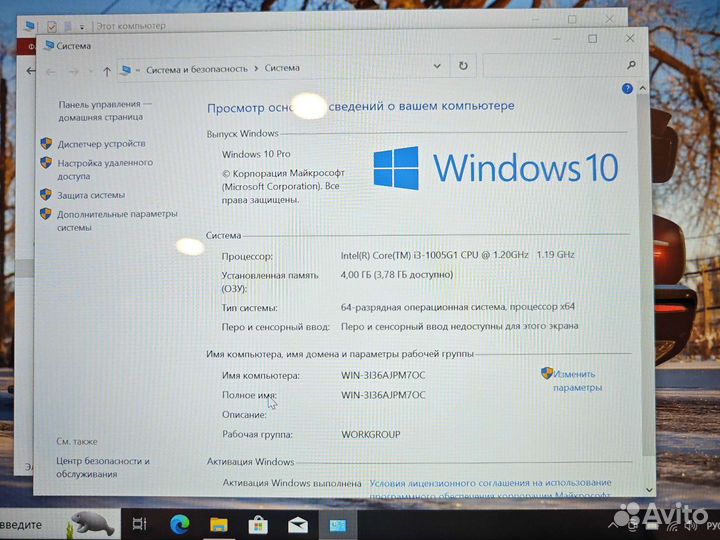The height and width of the screenshot is (540, 720).
Task: Click installed memory value 4,00 ГБ
Action: click(x=397, y=275)
